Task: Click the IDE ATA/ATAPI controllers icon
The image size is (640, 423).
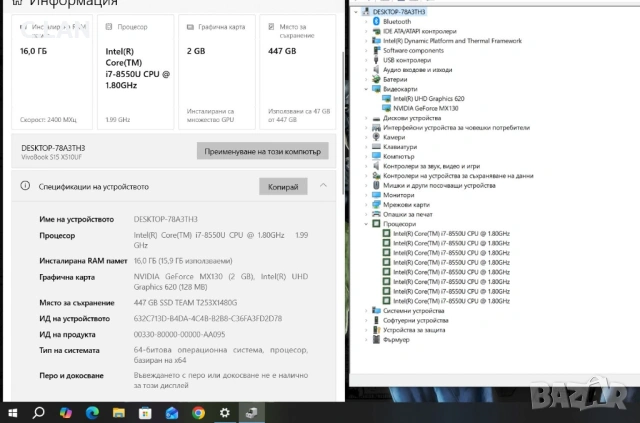Action: click(376, 31)
